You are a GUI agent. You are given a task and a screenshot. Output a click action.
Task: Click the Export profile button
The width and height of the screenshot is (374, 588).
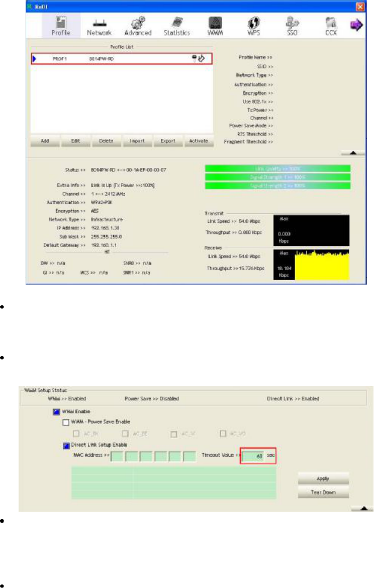[168, 141]
